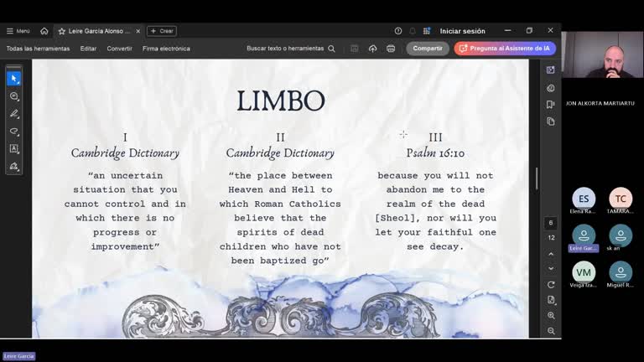Pick the text box tool
The height and width of the screenshot is (362, 644).
tap(14, 148)
